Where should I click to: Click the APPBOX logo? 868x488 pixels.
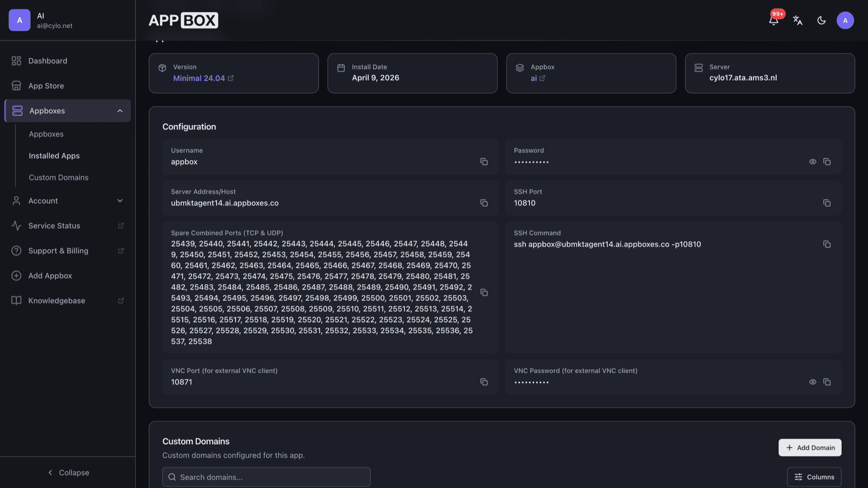pos(183,20)
